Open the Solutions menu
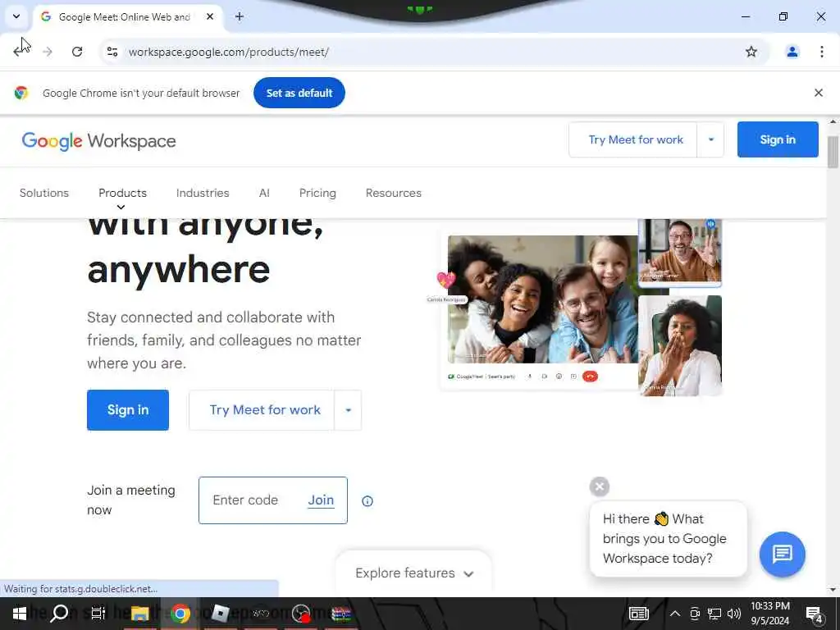 click(44, 193)
